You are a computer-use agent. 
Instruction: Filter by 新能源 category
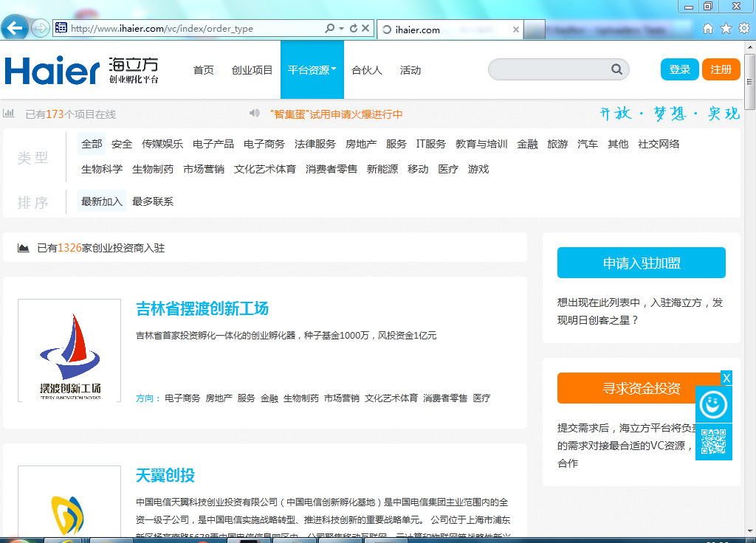coord(382,169)
